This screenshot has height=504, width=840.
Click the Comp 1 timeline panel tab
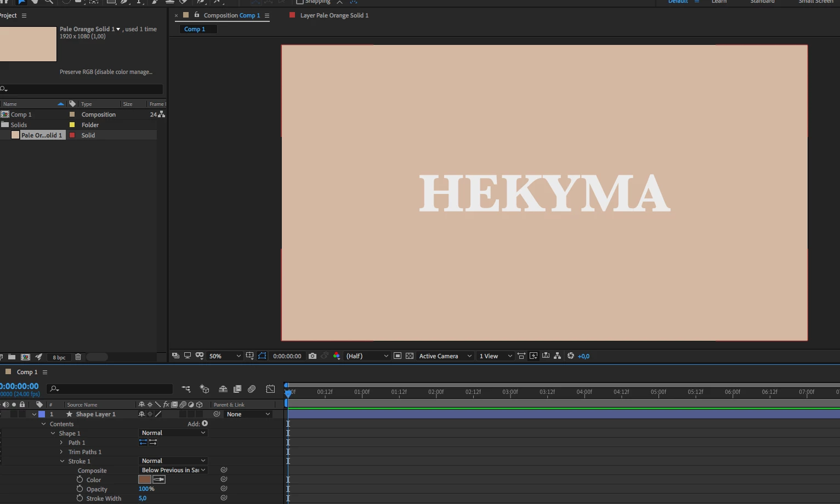pos(27,372)
